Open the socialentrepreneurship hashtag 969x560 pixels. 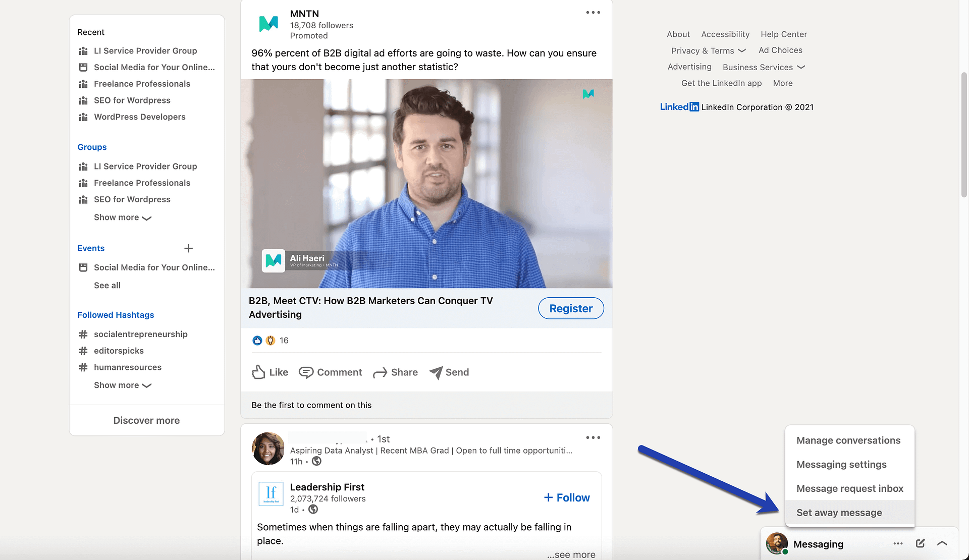coord(140,334)
